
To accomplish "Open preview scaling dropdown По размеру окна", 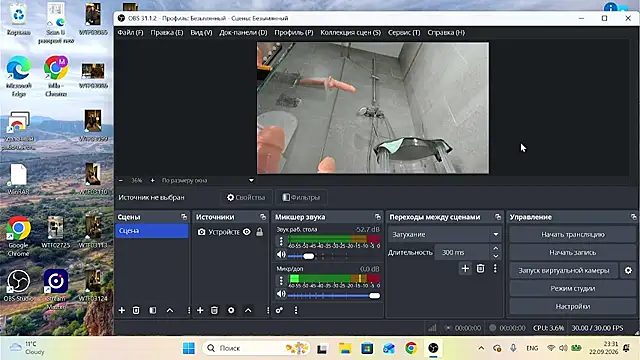I will (208, 180).
